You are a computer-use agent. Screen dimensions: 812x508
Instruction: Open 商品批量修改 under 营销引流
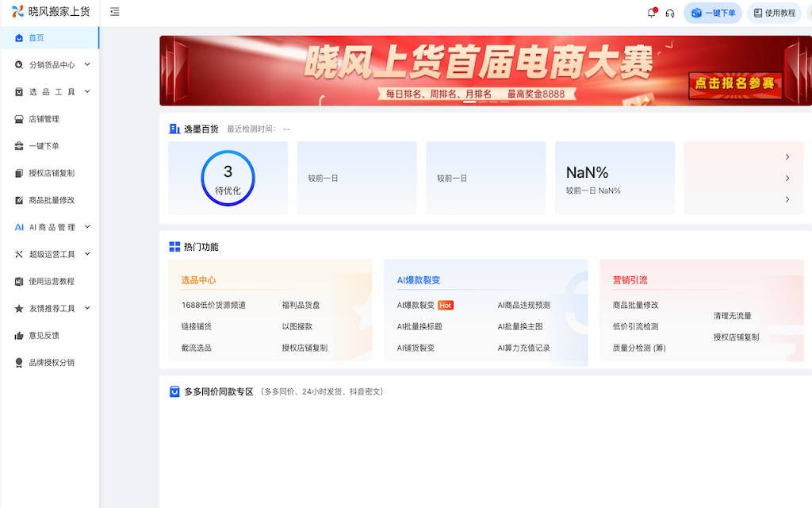click(x=635, y=306)
